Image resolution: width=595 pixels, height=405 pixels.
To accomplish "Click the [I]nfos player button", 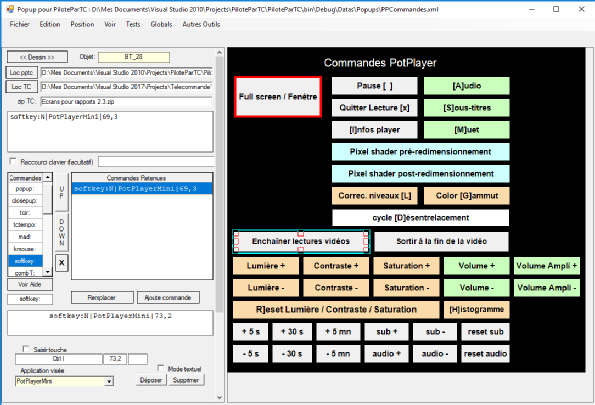I will pyautogui.click(x=375, y=130).
